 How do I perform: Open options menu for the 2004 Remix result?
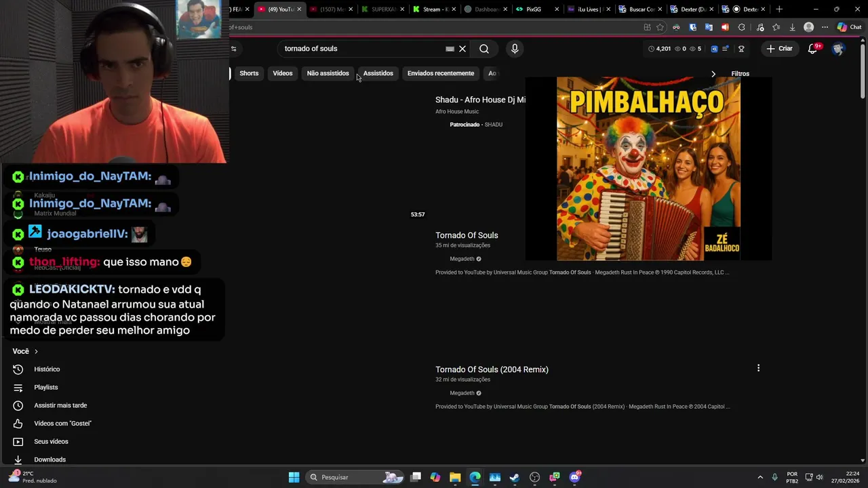pyautogui.click(x=758, y=368)
